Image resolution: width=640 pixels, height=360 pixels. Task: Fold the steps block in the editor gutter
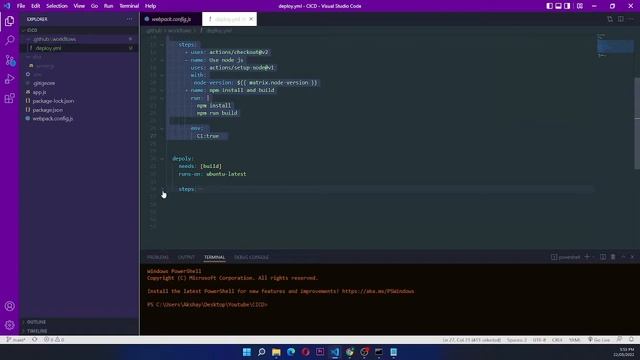click(x=162, y=44)
